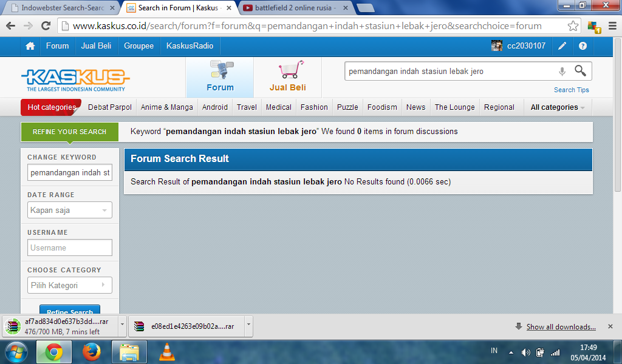Click the browser extension icon beside the star
Screen dimensions: 622x364
click(x=594, y=27)
